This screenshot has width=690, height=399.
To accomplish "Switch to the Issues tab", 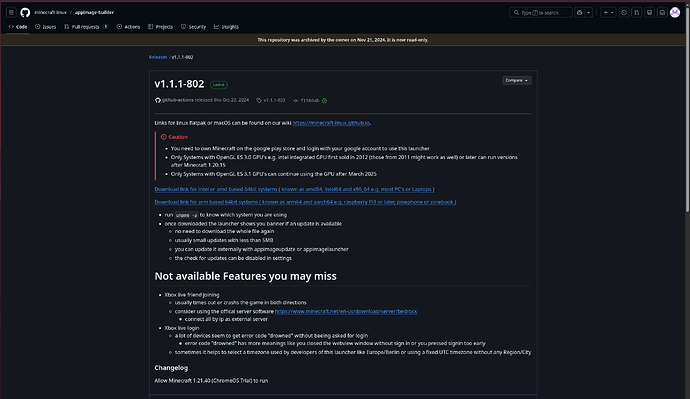I will (45, 27).
